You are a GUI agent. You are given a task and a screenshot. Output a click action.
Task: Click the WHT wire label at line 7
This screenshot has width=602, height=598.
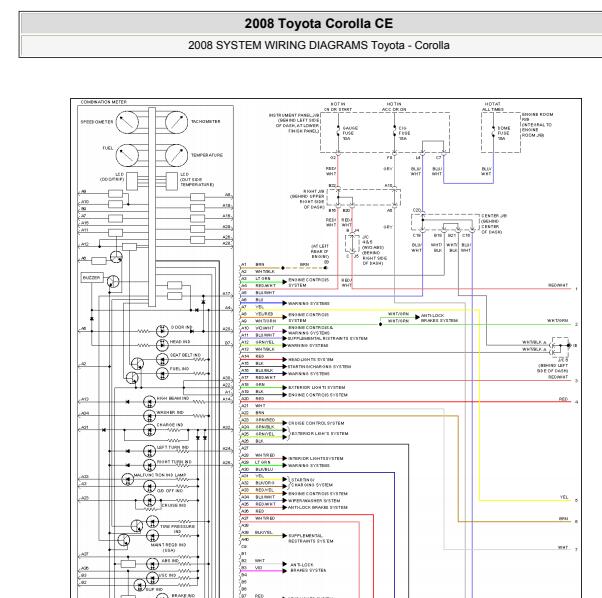click(563, 547)
